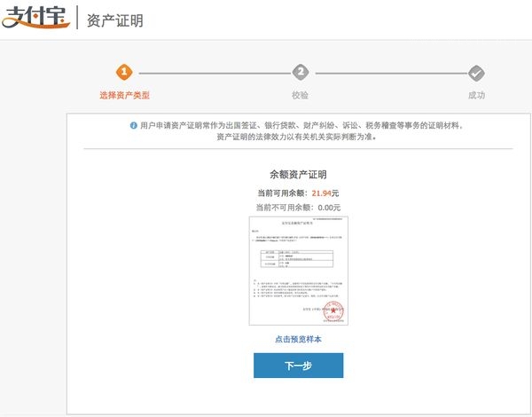
Task: Click progress line between steps 1 and 2
Action: point(212,73)
